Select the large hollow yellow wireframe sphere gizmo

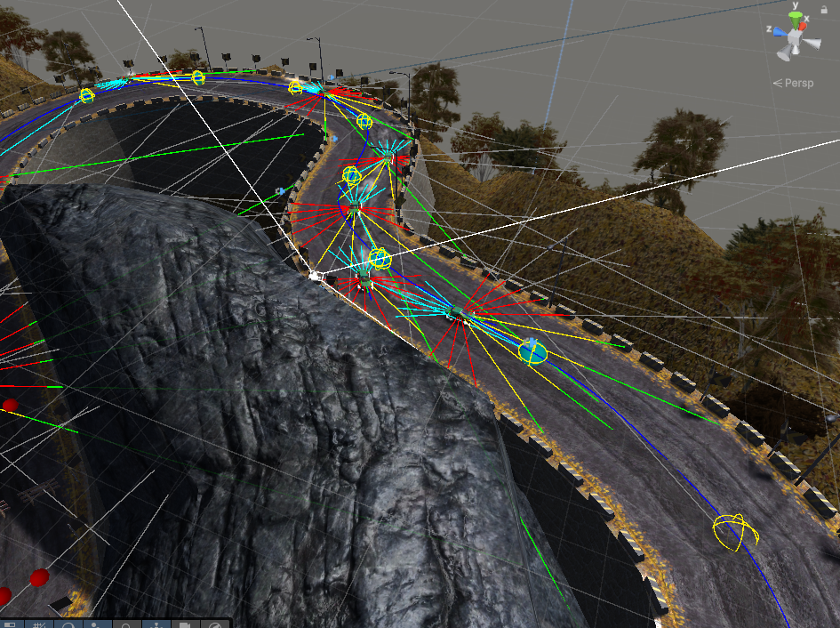pos(735,531)
